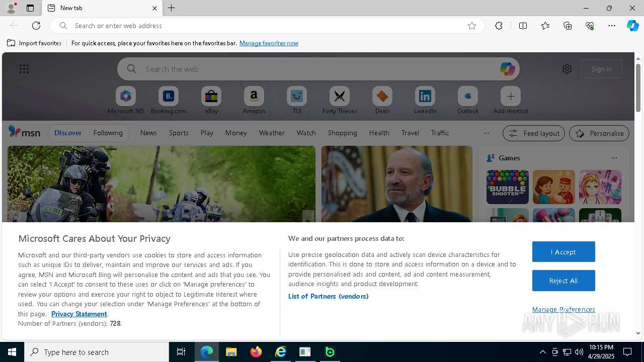
Task: Open Microsoft 365 shortcut
Action: pos(126,101)
